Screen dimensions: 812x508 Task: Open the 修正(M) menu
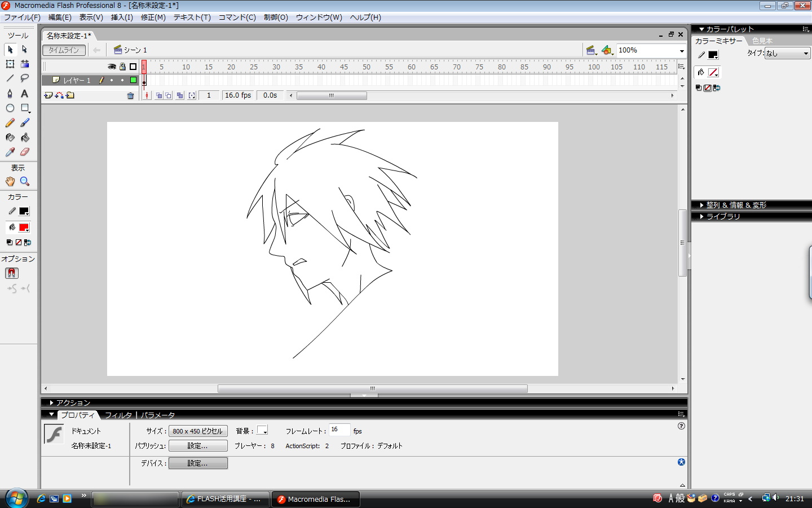153,17
